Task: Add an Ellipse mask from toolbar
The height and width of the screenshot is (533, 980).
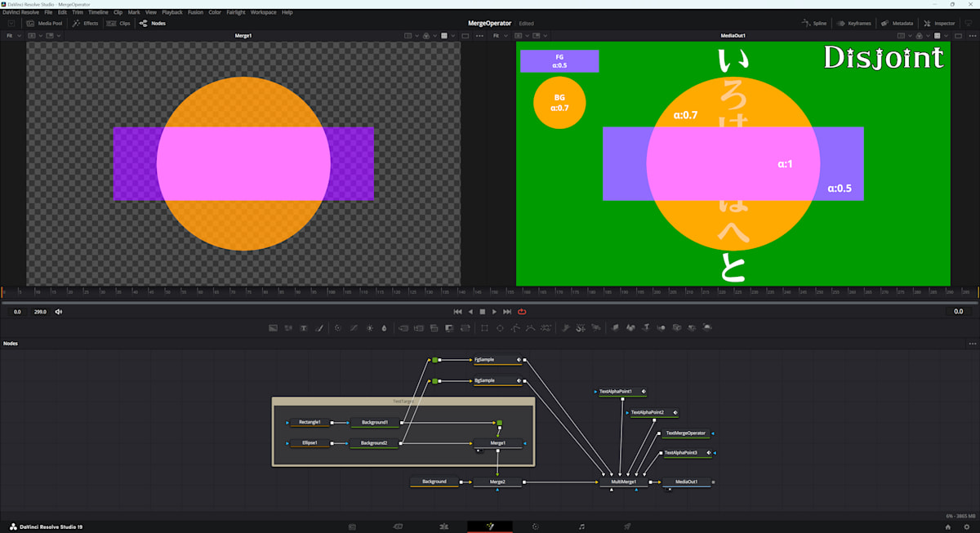Action: point(500,327)
